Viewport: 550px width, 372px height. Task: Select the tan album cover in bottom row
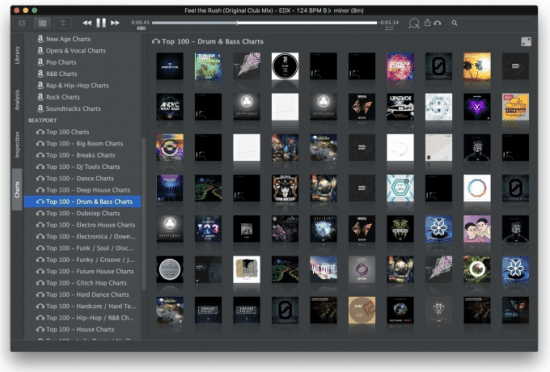point(362,310)
